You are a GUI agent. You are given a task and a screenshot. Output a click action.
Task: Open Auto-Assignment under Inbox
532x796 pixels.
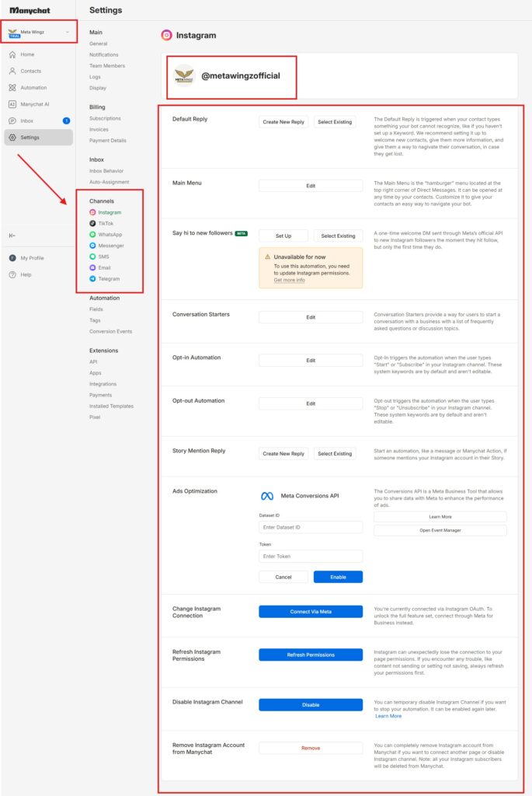point(109,182)
